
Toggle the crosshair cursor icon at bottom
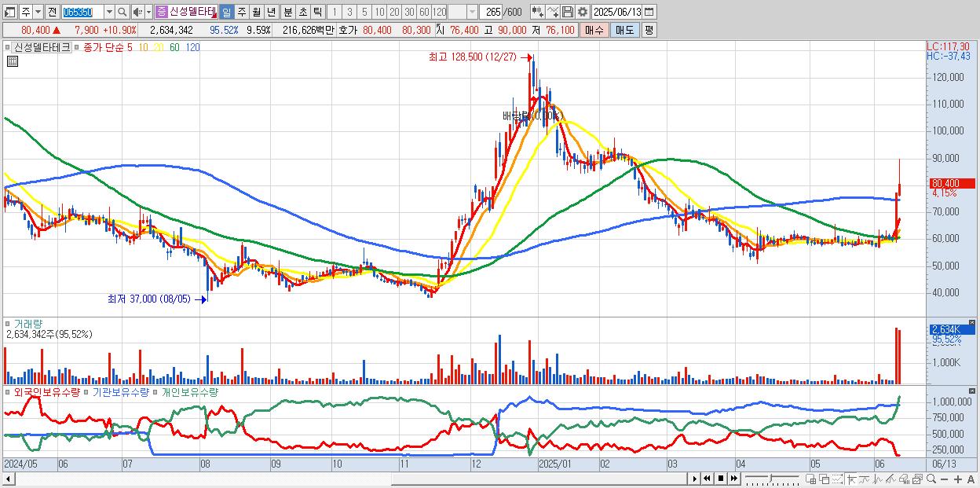tap(851, 479)
